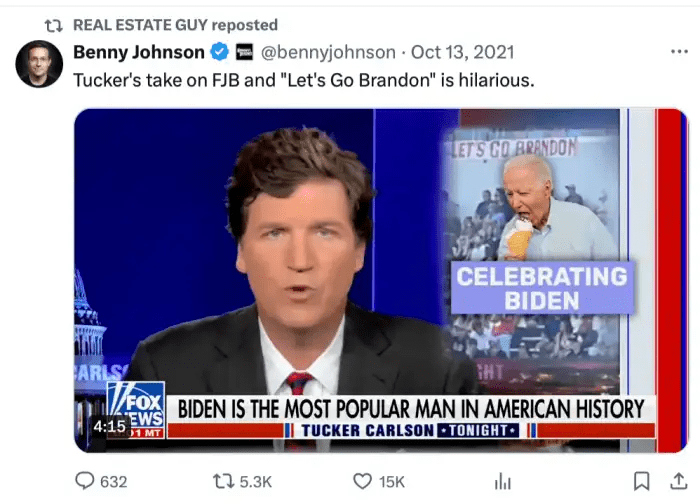Click the tweet text about Let's Go Brandon

tap(303, 79)
